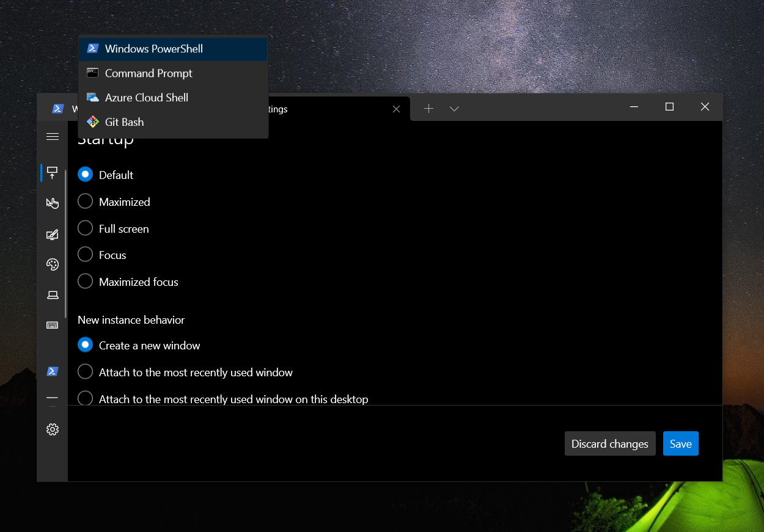Click the PowerShell icon on first tab
Image resolution: width=764 pixels, height=532 pixels.
pyautogui.click(x=58, y=109)
